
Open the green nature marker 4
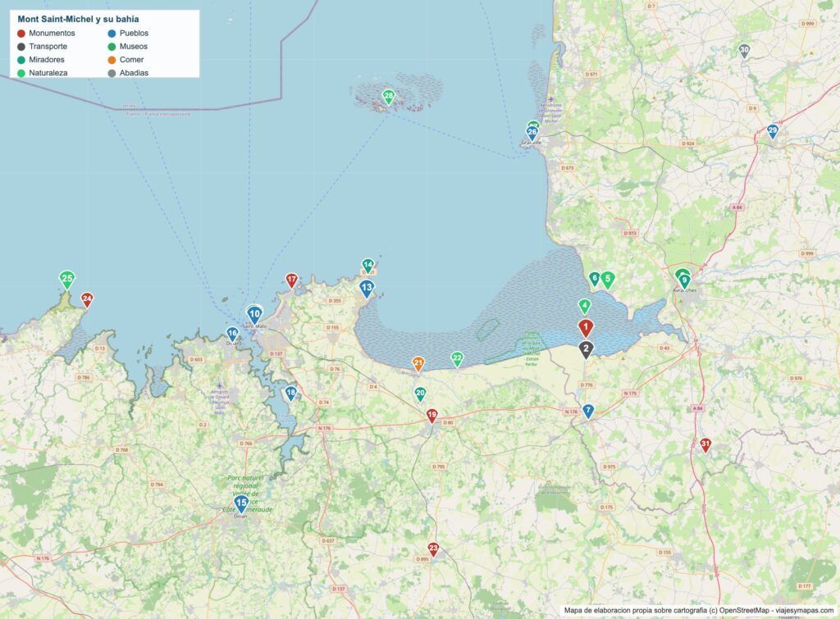pyautogui.click(x=584, y=307)
